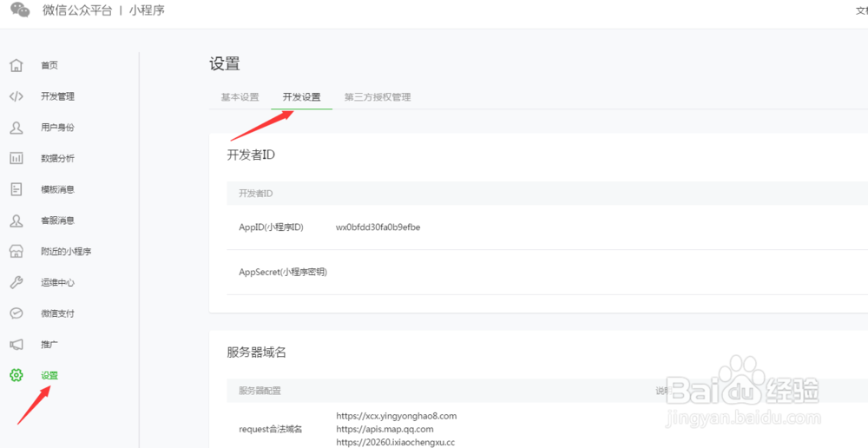Viewport: 868px width, 448px height.
Task: Open 开发管理 in the sidebar
Action: [x=57, y=96]
